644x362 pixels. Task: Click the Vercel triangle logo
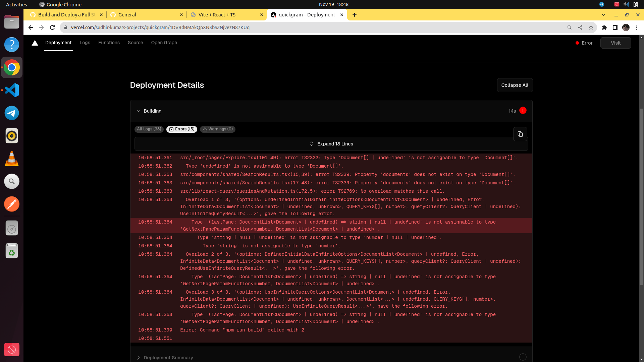click(x=35, y=43)
